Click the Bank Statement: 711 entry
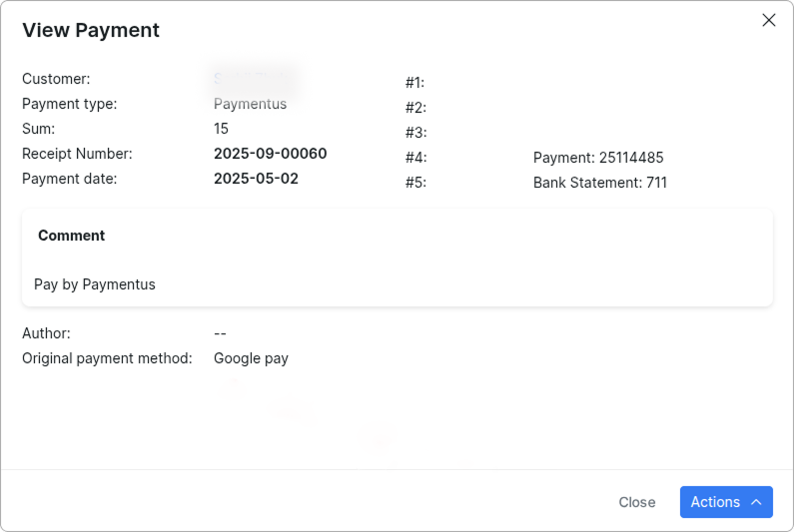This screenshot has width=794, height=532. click(x=600, y=183)
